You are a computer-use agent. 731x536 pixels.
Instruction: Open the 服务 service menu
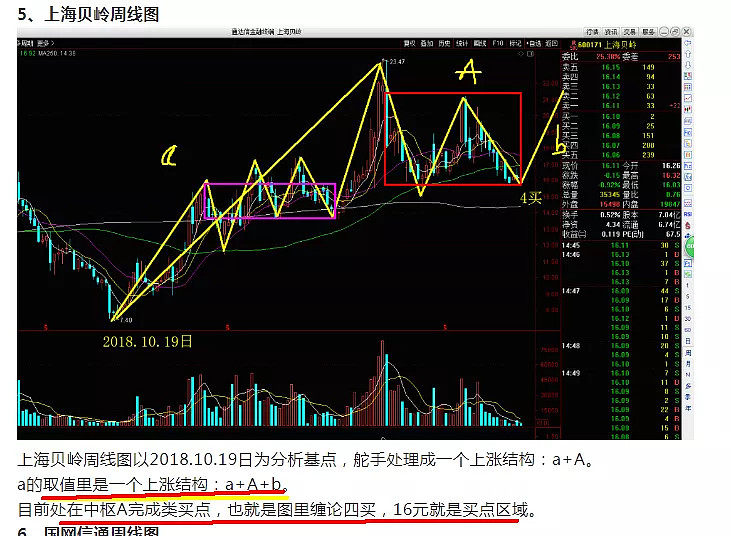[648, 32]
